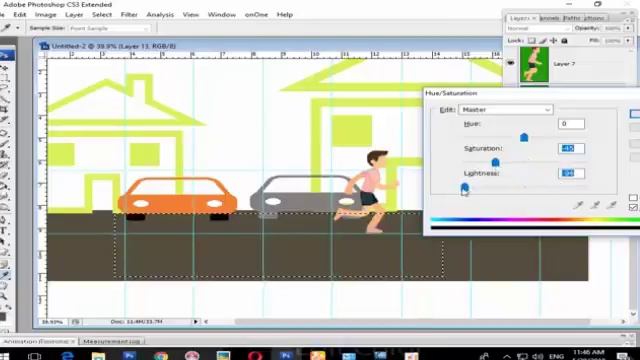
Task: Open the eyedropper tool preset picker
Action: click(x=18, y=28)
